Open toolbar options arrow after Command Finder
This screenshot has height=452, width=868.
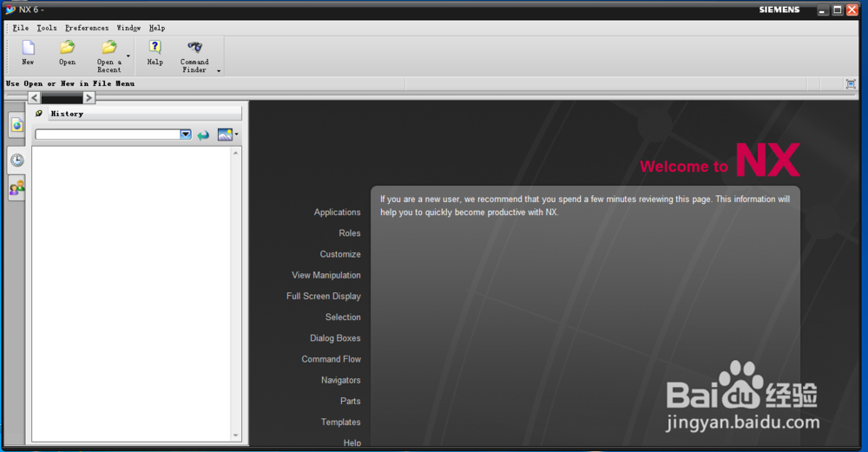pyautogui.click(x=219, y=71)
